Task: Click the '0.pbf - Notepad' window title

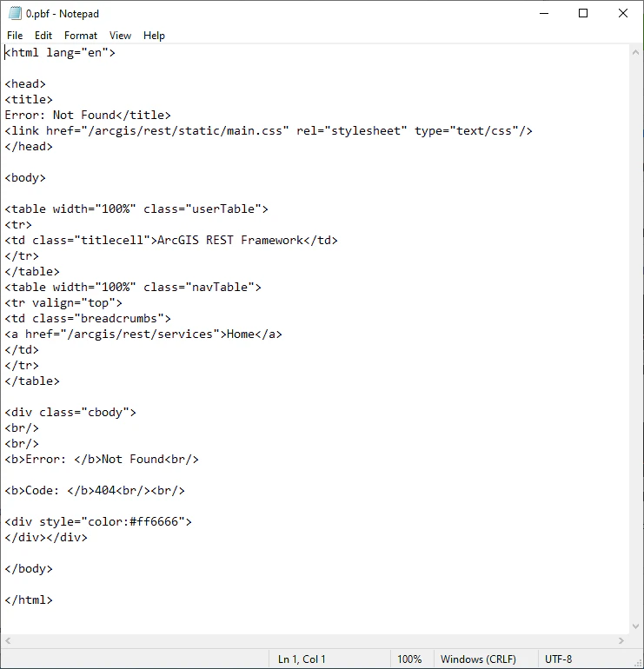Action: coord(63,14)
